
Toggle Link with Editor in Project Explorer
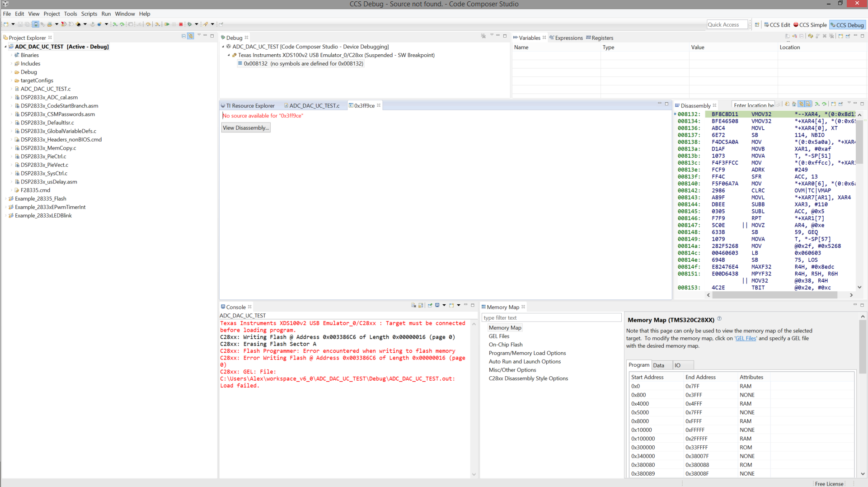pos(191,36)
